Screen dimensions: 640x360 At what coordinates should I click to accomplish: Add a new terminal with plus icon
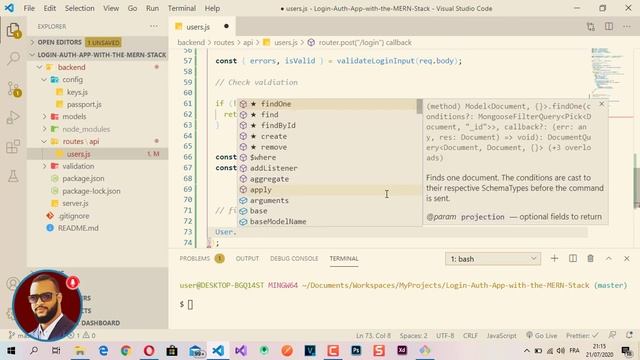[x=554, y=258]
